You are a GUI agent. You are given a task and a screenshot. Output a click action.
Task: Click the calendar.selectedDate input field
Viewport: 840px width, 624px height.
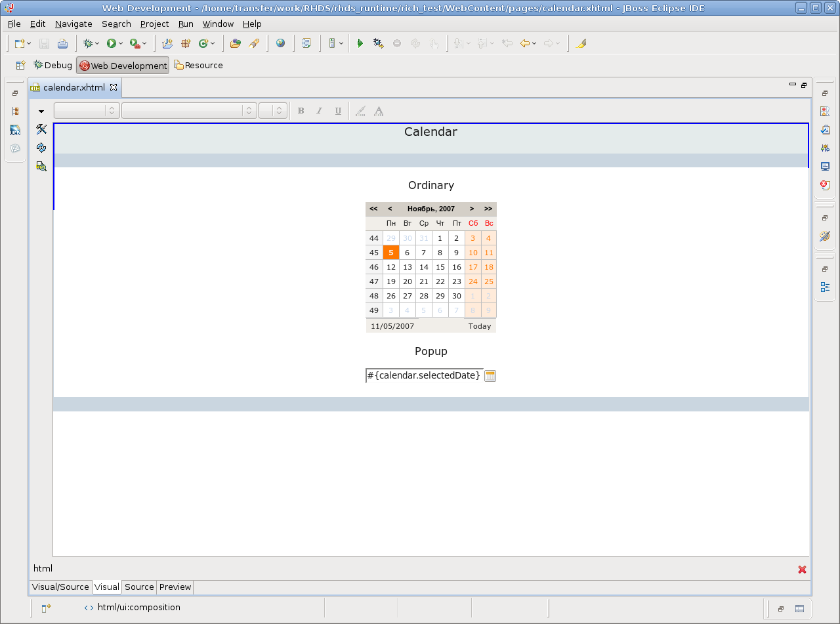tap(424, 375)
